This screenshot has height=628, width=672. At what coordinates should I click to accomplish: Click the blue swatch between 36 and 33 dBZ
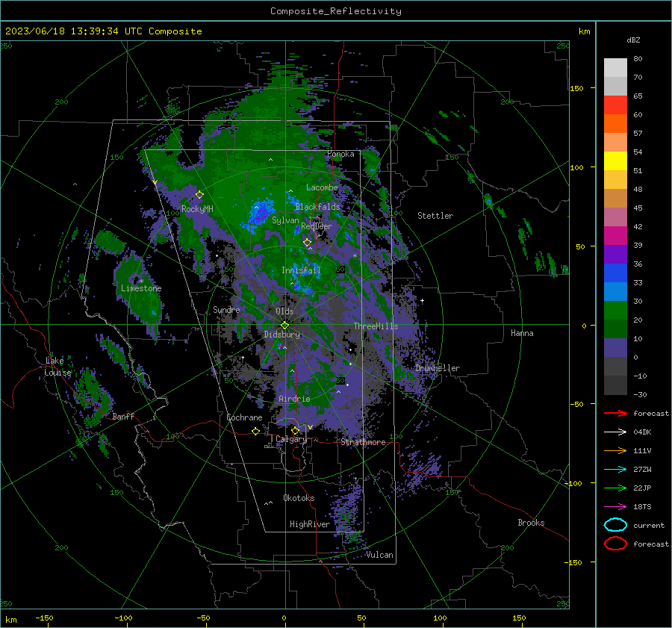615,273
